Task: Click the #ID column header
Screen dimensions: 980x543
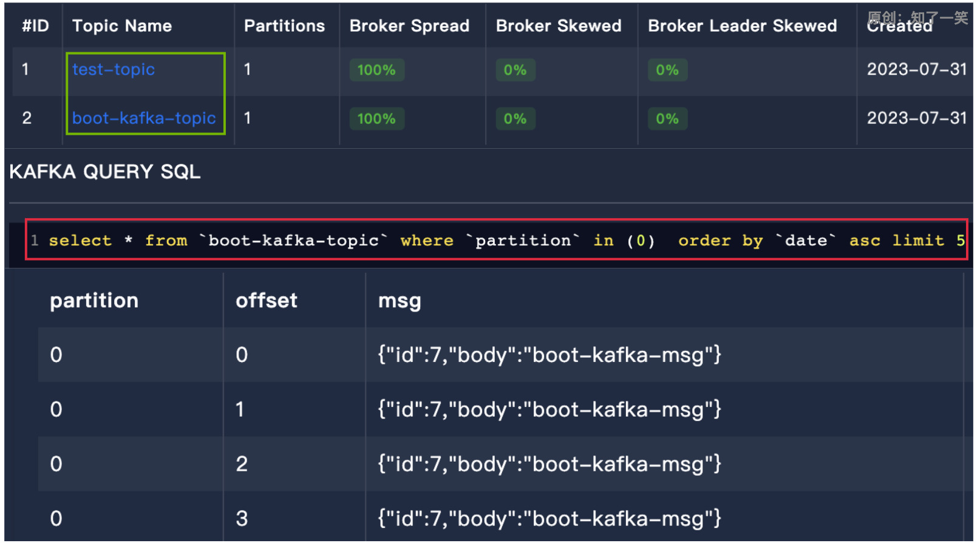Action: [x=35, y=26]
